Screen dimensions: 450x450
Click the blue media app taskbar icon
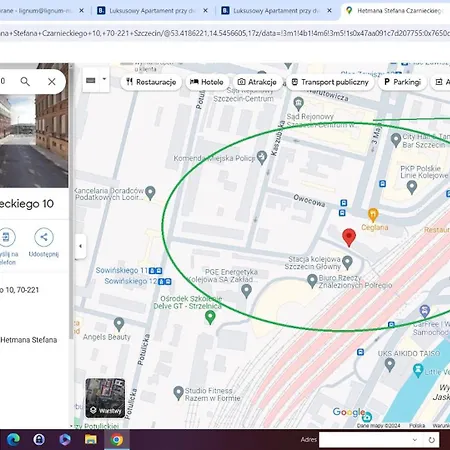65,440
